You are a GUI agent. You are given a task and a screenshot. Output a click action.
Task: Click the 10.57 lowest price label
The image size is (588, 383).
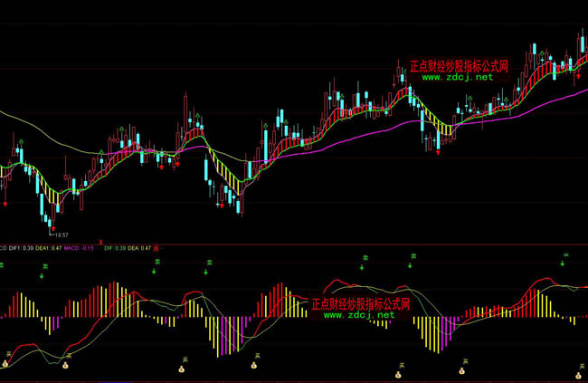pyautogui.click(x=60, y=235)
